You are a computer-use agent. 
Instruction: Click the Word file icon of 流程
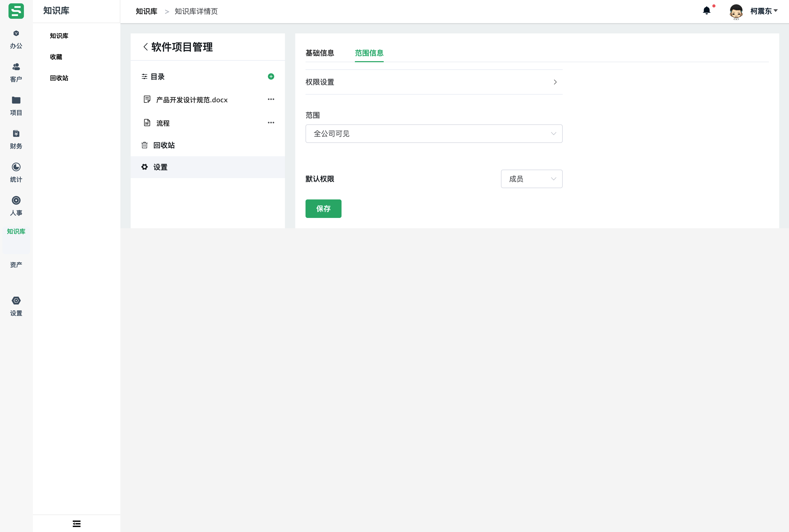147,123
